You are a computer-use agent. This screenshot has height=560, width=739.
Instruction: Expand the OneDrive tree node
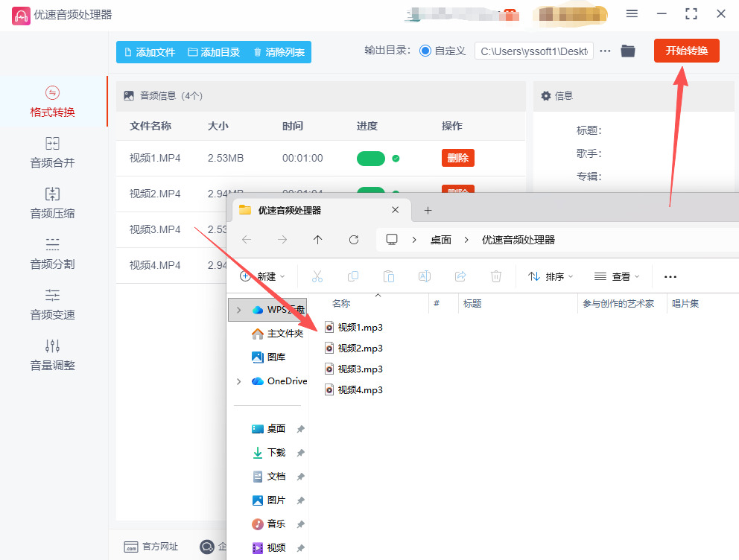pyautogui.click(x=239, y=381)
